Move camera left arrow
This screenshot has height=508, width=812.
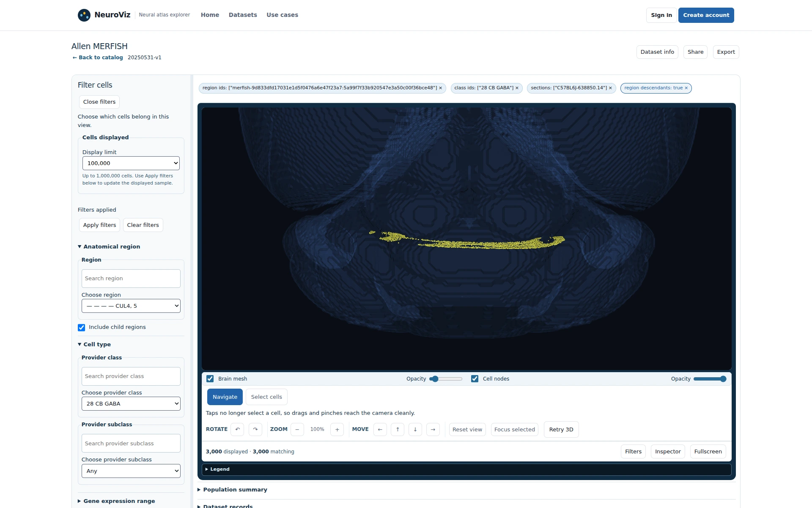pos(380,429)
